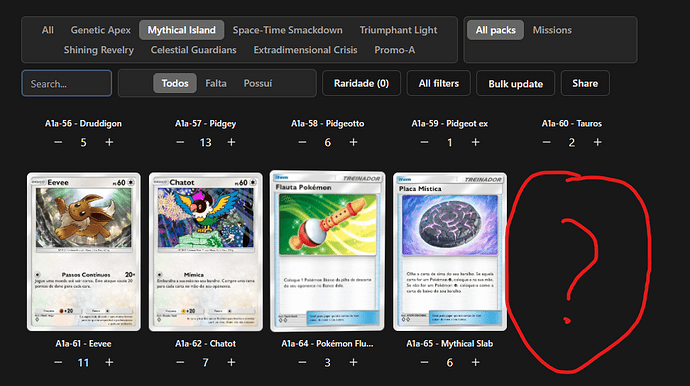
Task: Click the A1a-62 - Chatot label
Action: tap(206, 344)
